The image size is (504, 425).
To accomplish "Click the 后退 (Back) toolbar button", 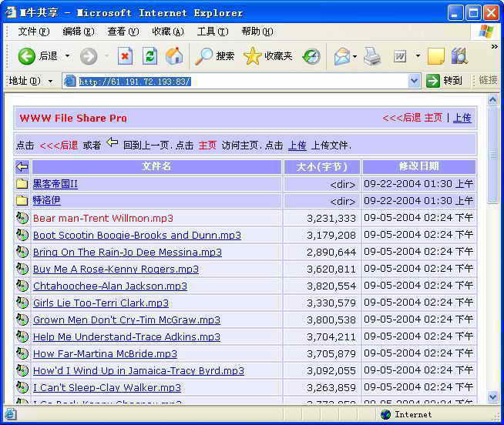I will pos(39,55).
